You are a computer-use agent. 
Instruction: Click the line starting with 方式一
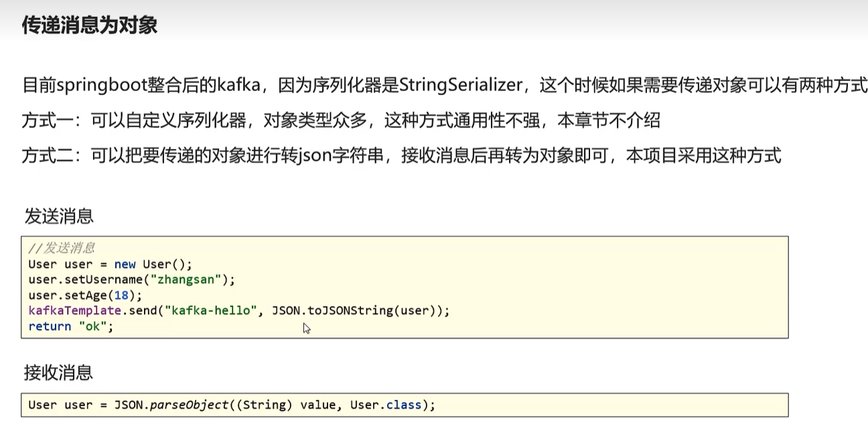pyautogui.click(x=341, y=121)
